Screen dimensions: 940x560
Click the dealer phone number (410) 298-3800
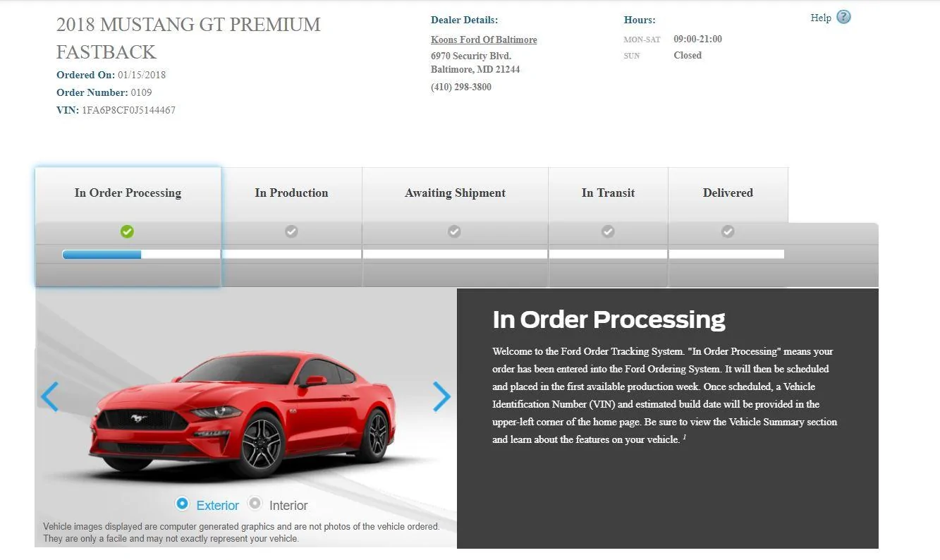(461, 87)
